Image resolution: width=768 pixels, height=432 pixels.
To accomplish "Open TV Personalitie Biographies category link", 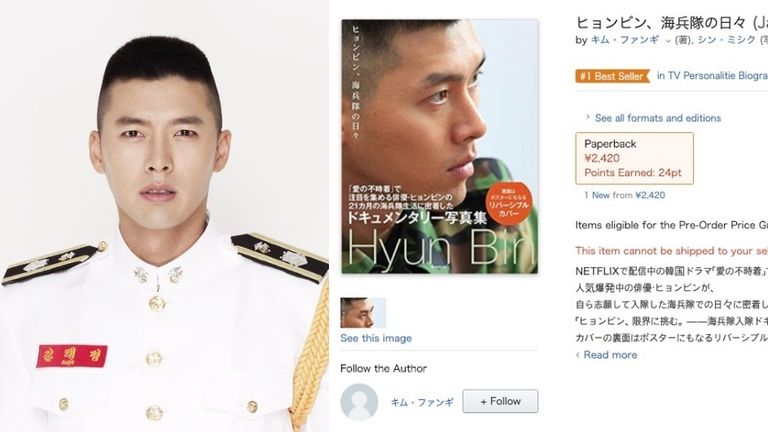I will [712, 75].
